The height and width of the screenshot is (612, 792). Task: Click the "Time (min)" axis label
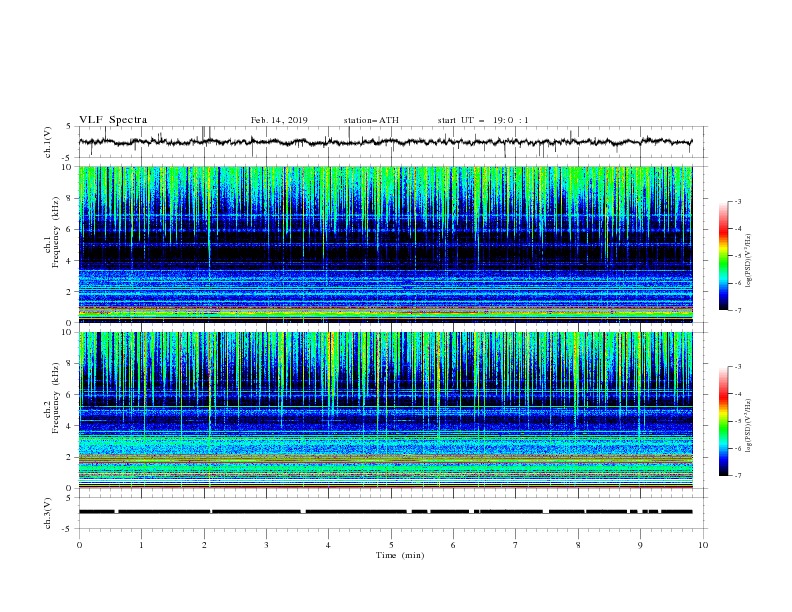[400, 555]
